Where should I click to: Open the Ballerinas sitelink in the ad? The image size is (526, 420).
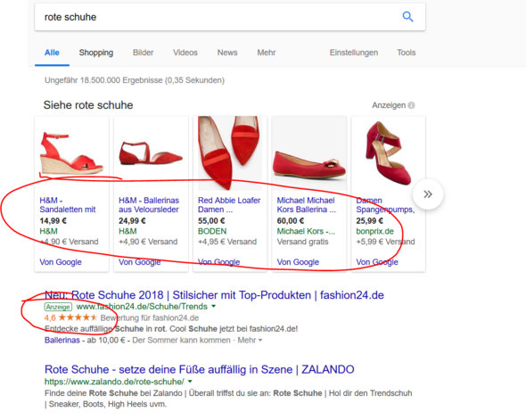tap(62, 340)
